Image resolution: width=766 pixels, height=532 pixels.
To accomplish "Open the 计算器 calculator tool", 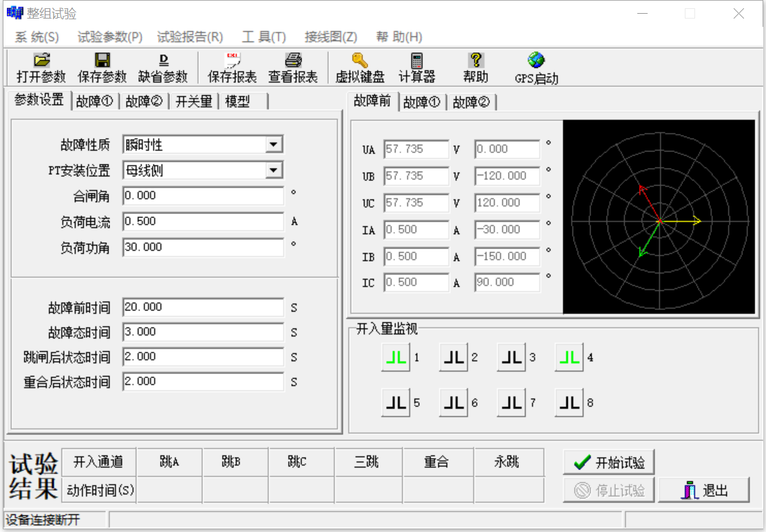I will [x=417, y=61].
